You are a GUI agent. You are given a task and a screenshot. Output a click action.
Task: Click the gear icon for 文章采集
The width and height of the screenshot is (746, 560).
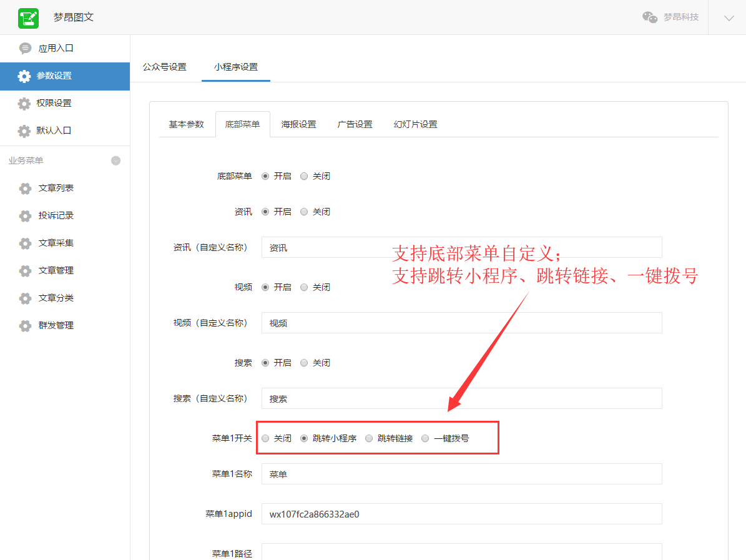tap(25, 243)
